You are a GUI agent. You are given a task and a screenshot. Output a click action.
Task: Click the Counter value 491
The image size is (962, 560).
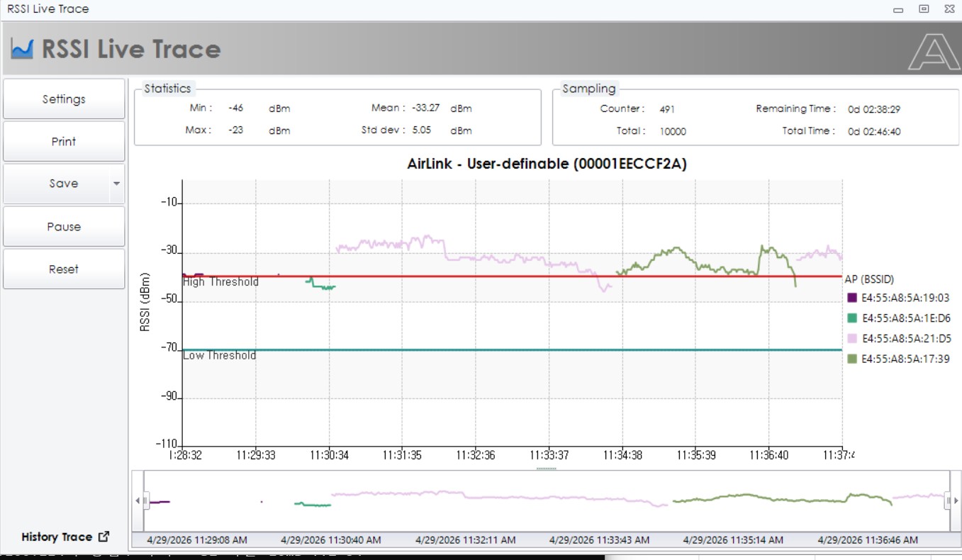[666, 109]
